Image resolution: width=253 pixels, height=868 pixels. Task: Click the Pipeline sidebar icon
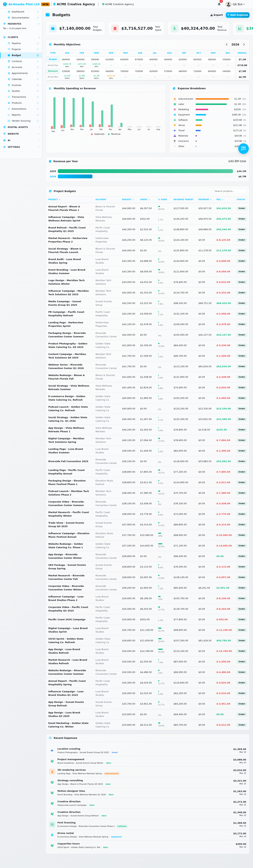pos(9,43)
